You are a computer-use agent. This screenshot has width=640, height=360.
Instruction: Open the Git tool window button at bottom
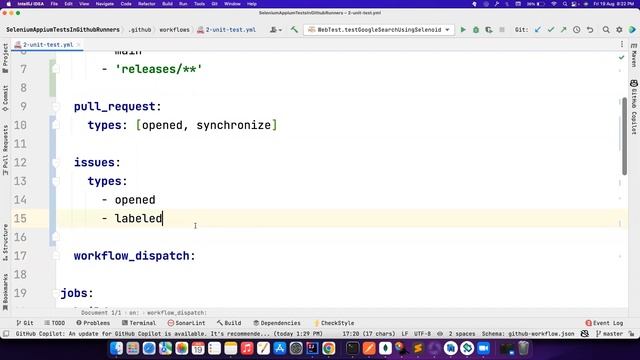(25, 323)
